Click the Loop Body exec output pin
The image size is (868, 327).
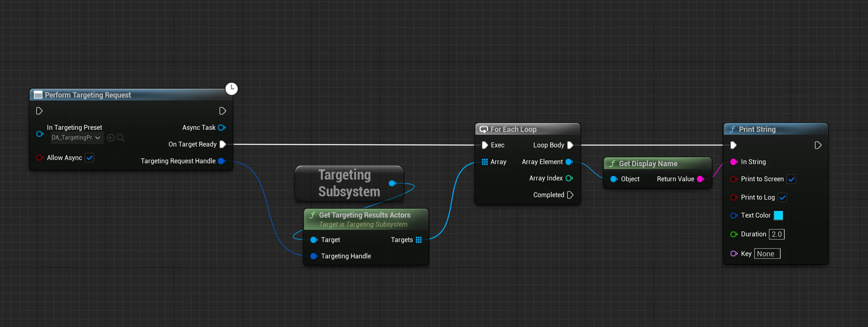570,145
